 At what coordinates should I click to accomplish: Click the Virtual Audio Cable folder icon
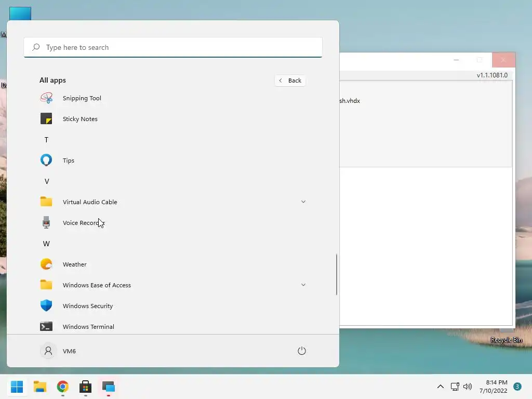coord(46,202)
